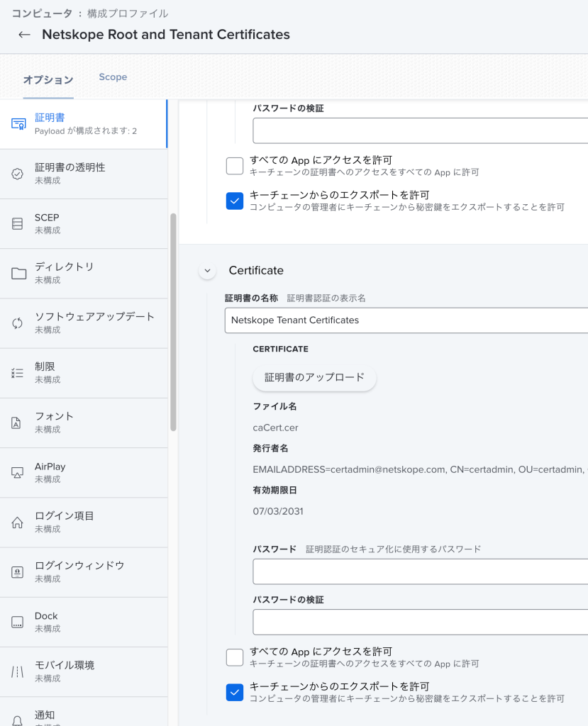Click the ログイン項目 house icon

(x=17, y=523)
